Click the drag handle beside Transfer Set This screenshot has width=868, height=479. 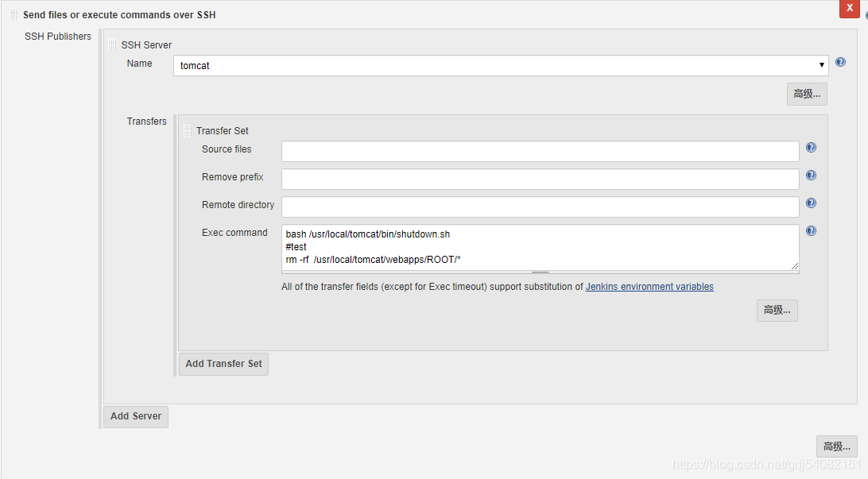[187, 130]
